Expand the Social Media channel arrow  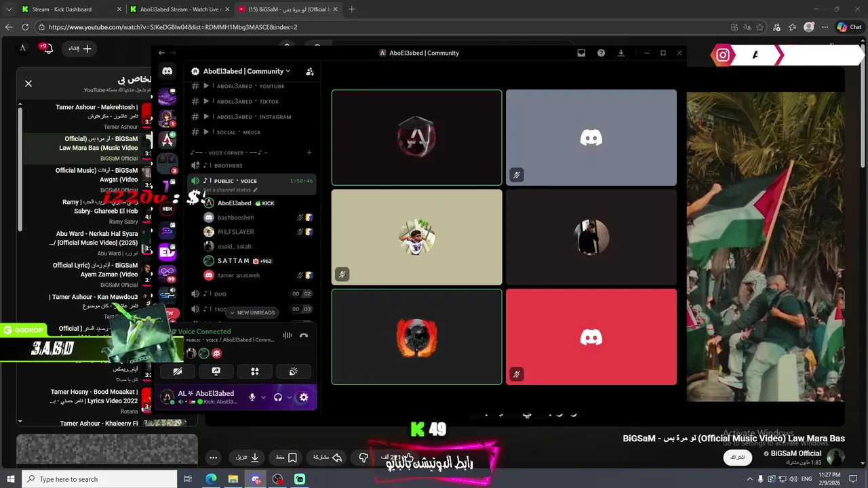[x=206, y=132]
